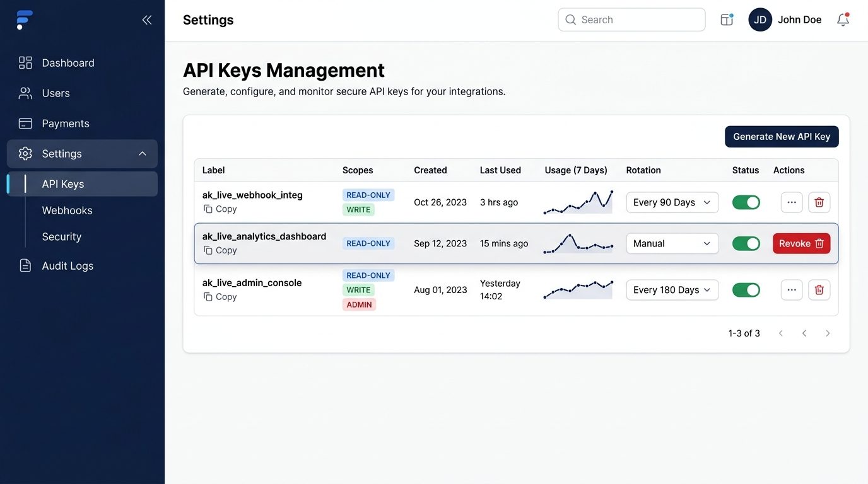Screen dimensions: 868x484
Task: Open notifications bell
Action: pyautogui.click(x=843, y=20)
